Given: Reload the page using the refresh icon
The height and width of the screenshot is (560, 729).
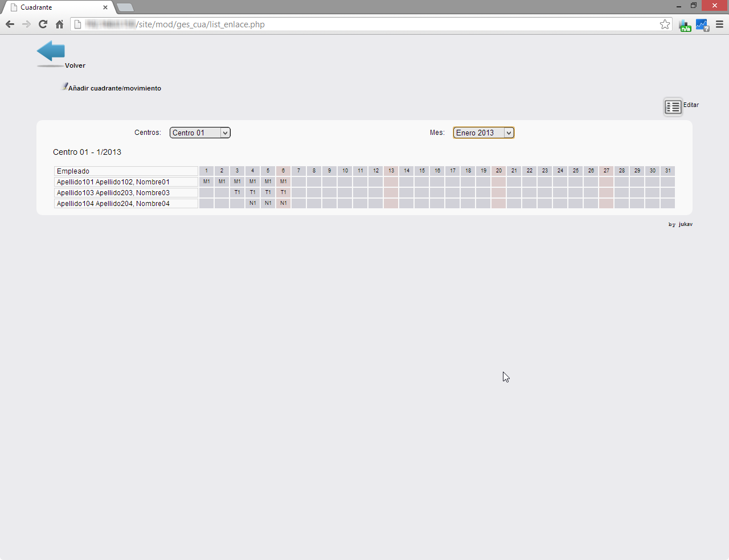Looking at the screenshot, I should (x=43, y=24).
